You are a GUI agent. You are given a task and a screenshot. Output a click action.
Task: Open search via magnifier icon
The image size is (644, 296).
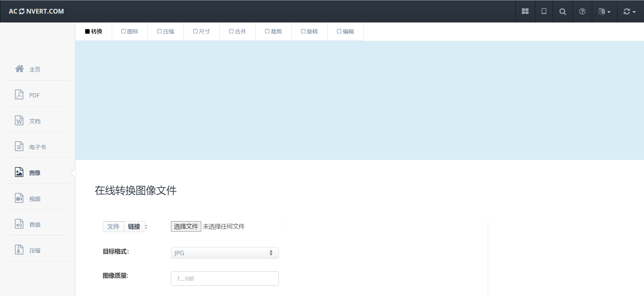563,12
